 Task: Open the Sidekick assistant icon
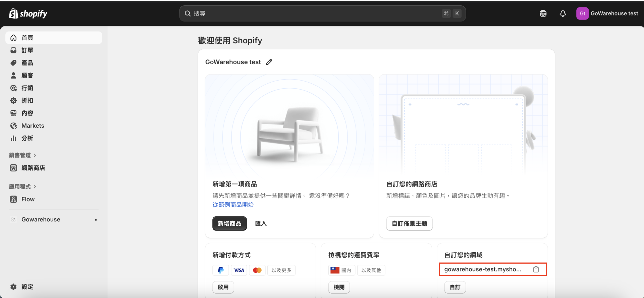click(543, 13)
